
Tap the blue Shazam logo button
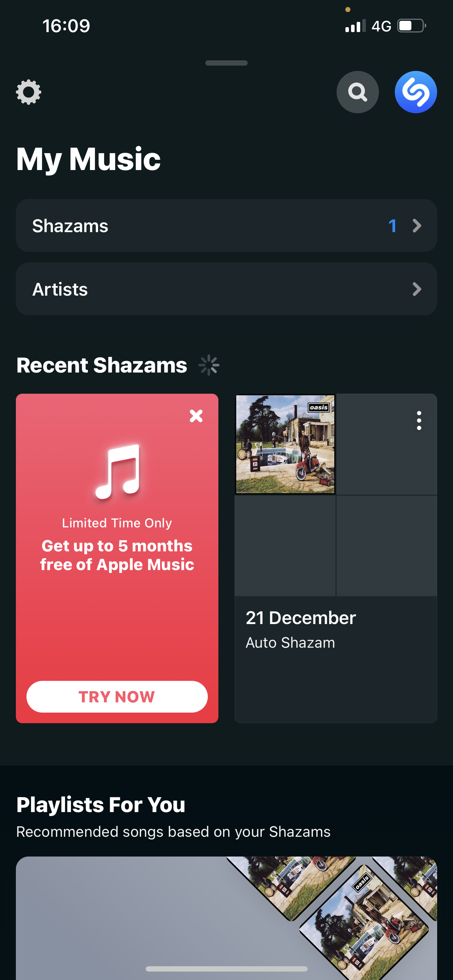pyautogui.click(x=415, y=92)
